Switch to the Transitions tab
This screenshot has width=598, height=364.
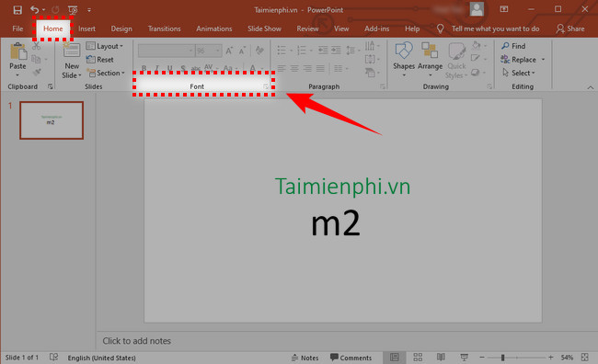pyautogui.click(x=165, y=28)
